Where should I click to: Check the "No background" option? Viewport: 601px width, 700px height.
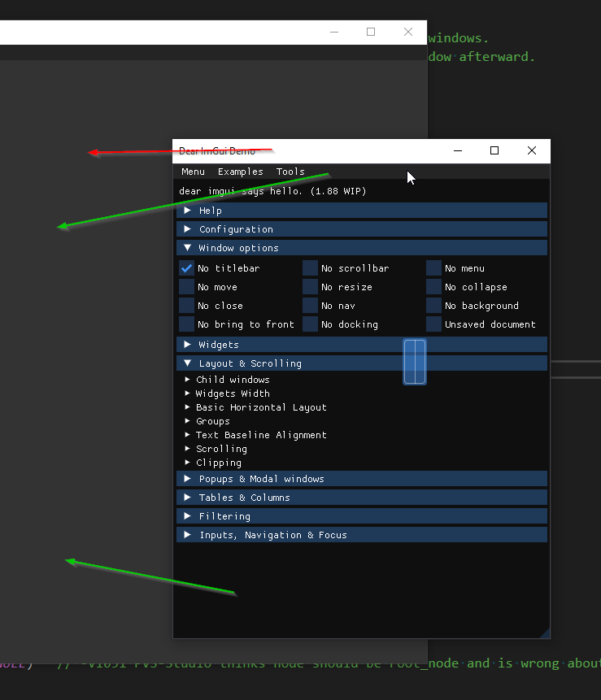433,305
